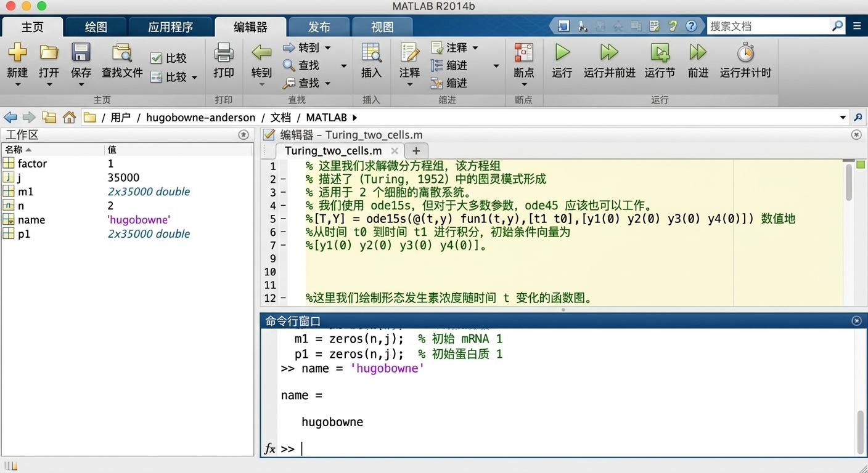Switch to the 视图 (View) tab
This screenshot has height=473, width=868.
tap(382, 27)
